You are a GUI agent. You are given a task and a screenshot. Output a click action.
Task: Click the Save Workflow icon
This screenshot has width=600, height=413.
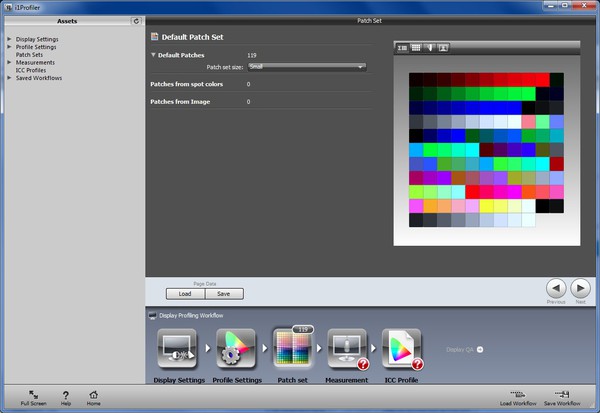(x=562, y=398)
